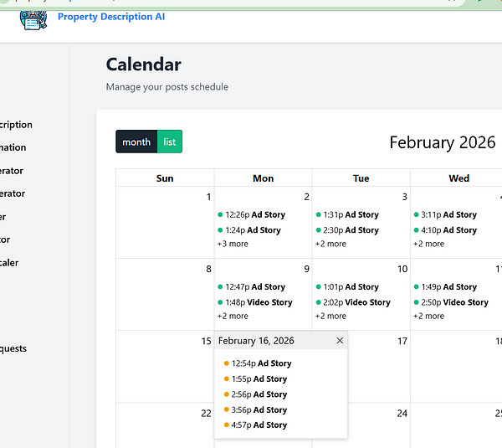502x448 pixels.
Task: Open Property Description AI home link
Action: coord(111,17)
